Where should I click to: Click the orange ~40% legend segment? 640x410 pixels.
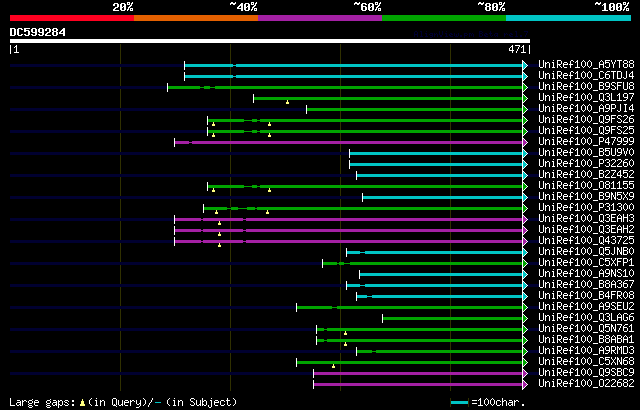pos(196,18)
